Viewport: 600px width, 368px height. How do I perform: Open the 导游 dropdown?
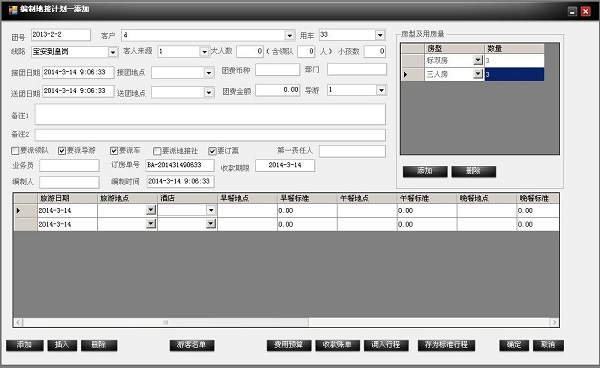pos(381,90)
